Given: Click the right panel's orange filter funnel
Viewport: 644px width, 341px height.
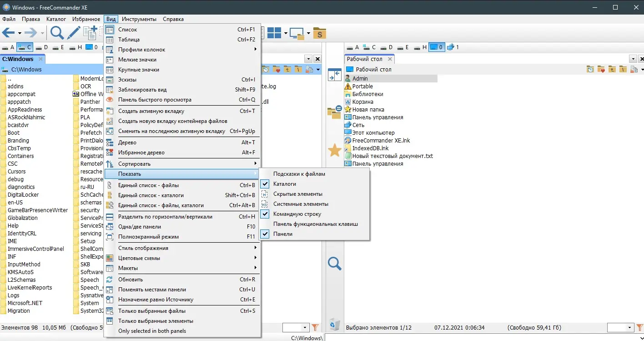Looking at the screenshot, I should (640, 327).
